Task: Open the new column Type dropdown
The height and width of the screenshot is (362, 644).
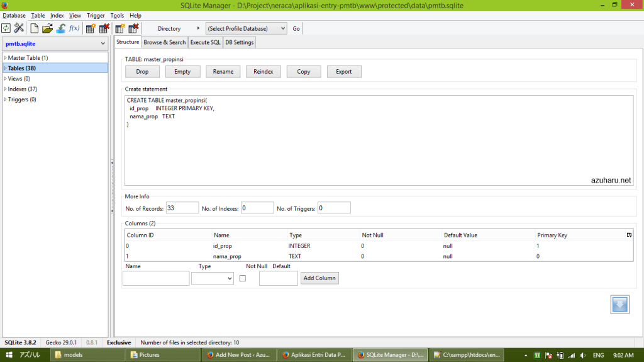Action: (x=213, y=278)
